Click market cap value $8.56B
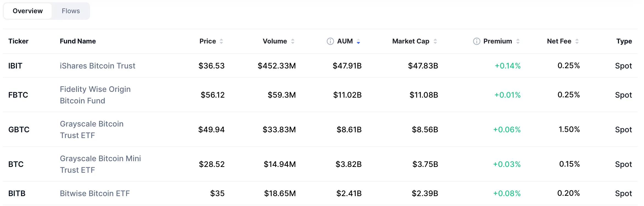Image resolution: width=644 pixels, height=206 pixels. (425, 130)
